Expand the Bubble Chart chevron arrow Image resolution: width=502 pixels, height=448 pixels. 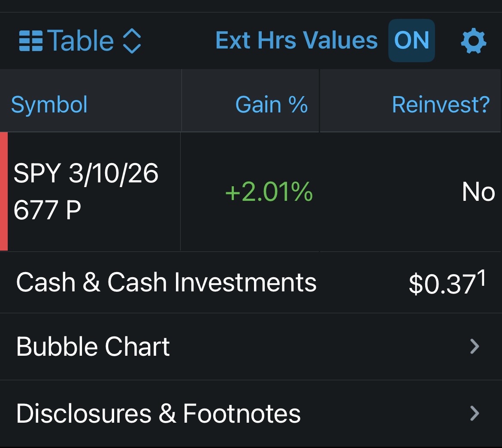pyautogui.click(x=474, y=346)
